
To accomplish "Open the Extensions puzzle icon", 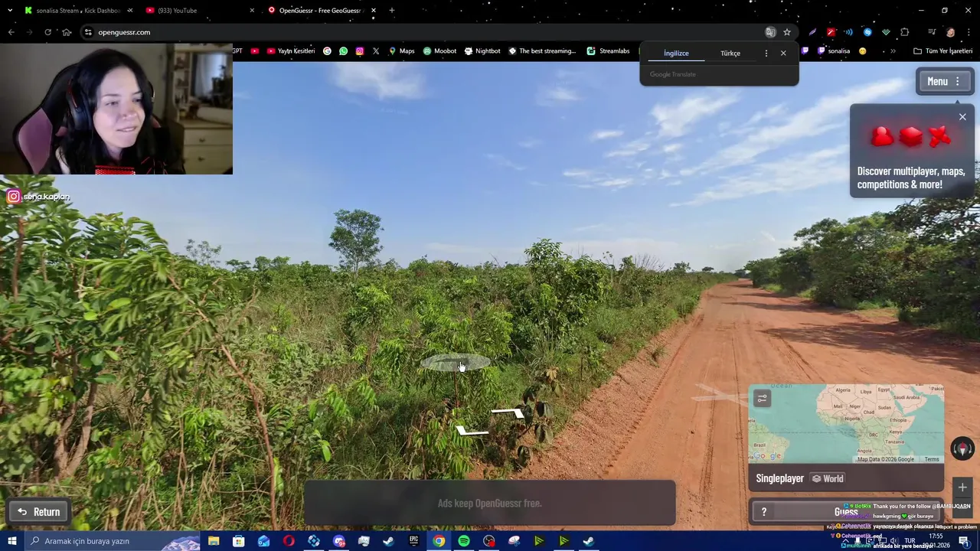I will pos(904,32).
